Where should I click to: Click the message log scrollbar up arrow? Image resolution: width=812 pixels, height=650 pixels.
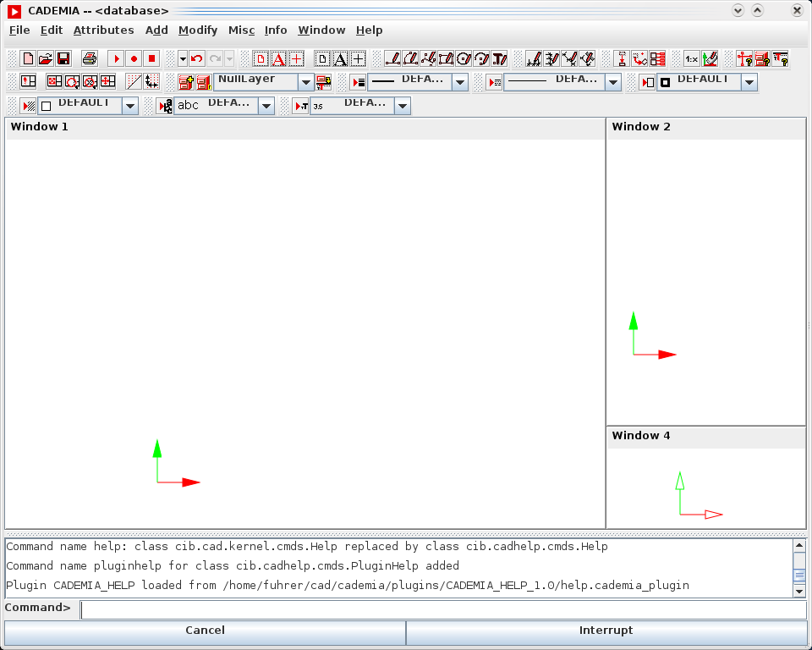[799, 545]
